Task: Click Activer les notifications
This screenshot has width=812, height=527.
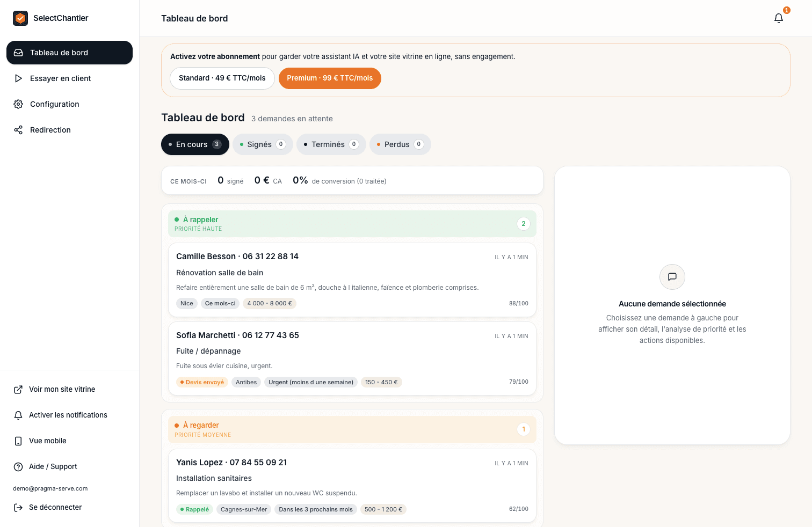Action: point(69,415)
